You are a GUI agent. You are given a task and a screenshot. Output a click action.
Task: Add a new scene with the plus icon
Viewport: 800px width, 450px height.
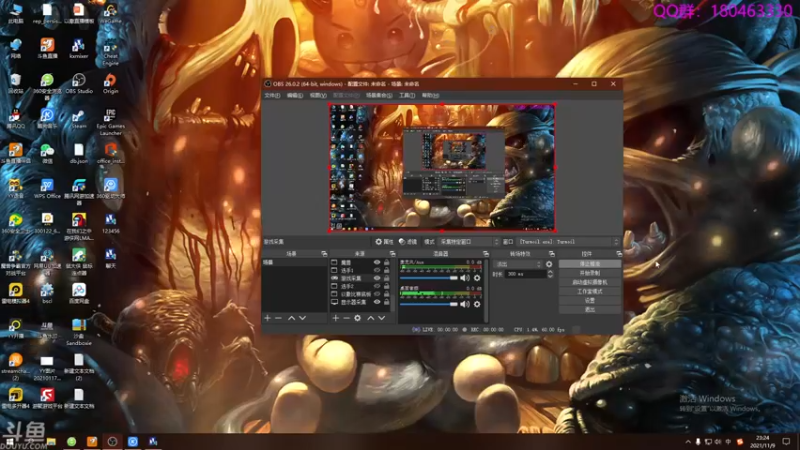[x=267, y=318]
